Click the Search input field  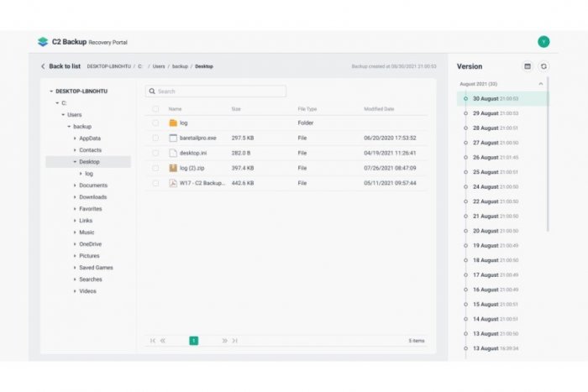tap(216, 91)
